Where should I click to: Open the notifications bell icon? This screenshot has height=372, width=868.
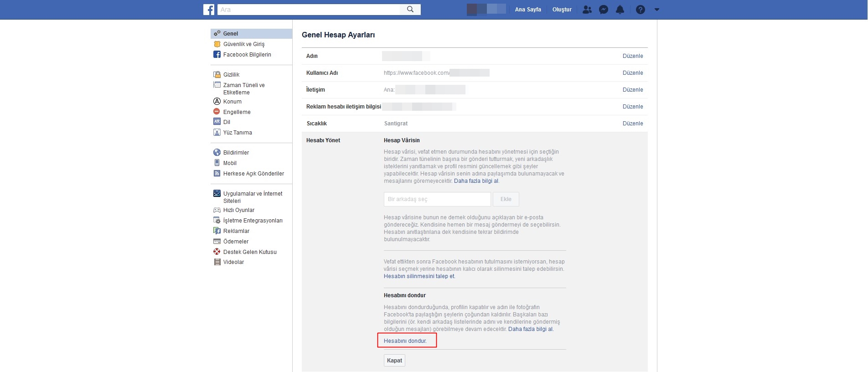click(620, 10)
